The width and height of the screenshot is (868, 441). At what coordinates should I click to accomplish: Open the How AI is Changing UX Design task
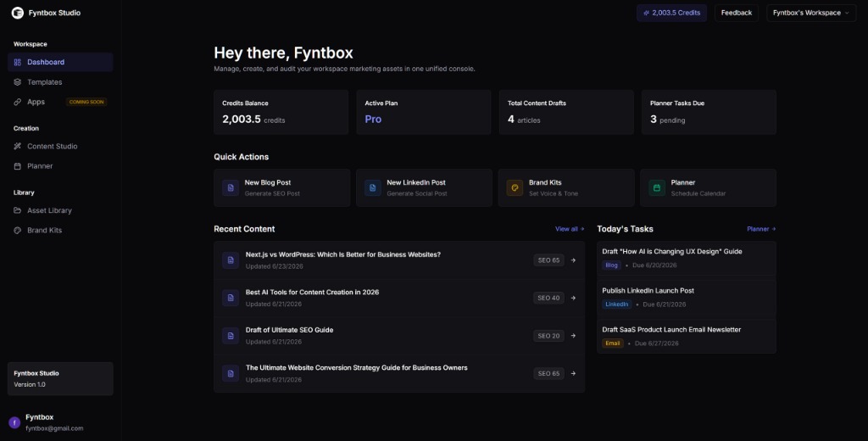coord(687,258)
